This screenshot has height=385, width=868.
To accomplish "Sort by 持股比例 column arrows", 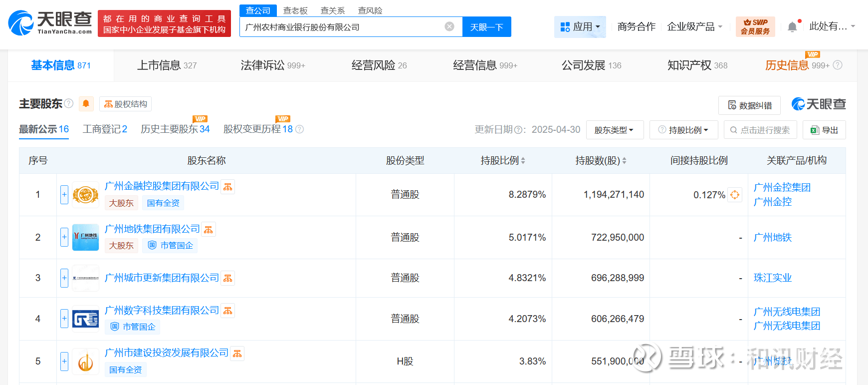I will tap(523, 161).
